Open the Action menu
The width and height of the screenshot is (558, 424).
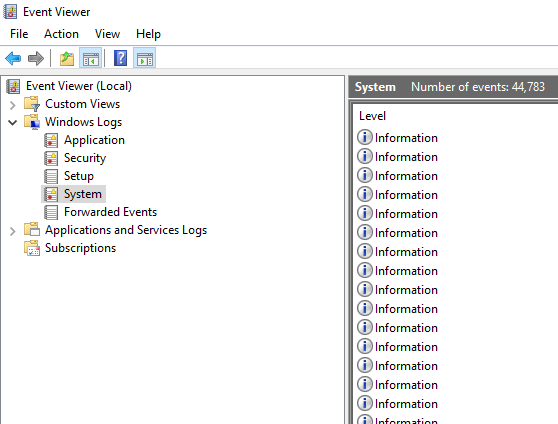pos(61,34)
